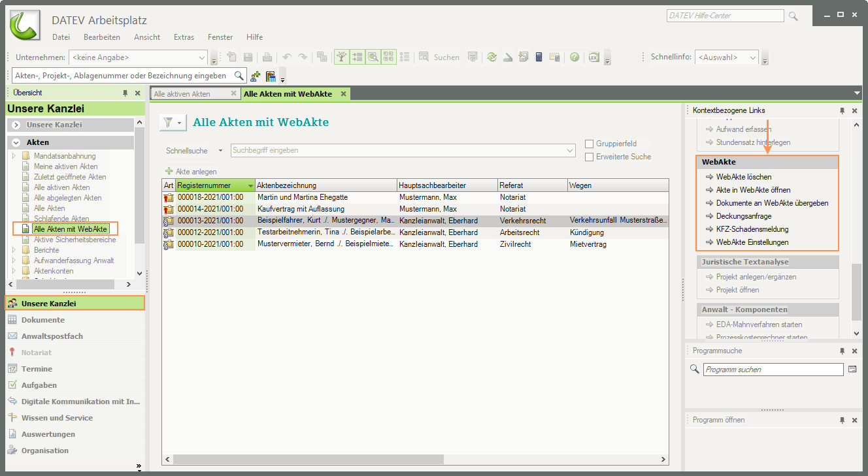Pin the Übersicht panel
The height and width of the screenshot is (476, 868).
125,93
